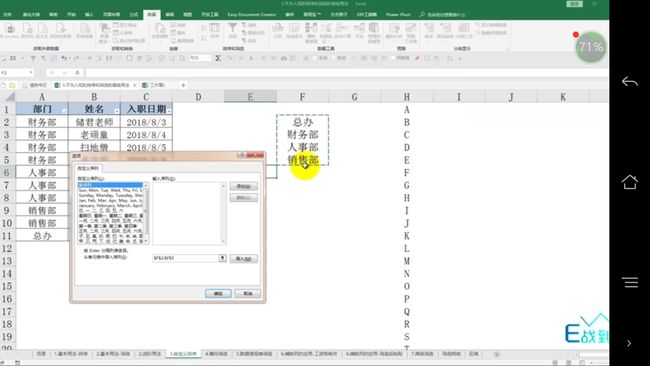The height and width of the screenshot is (366, 650).
Task: Open the Name Box dropdown arrow
Action: pos(31,73)
